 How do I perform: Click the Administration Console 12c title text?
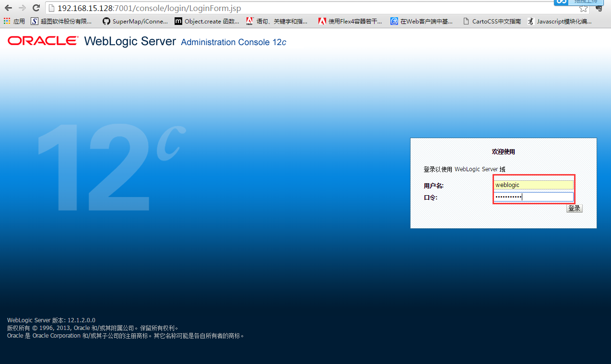(234, 42)
